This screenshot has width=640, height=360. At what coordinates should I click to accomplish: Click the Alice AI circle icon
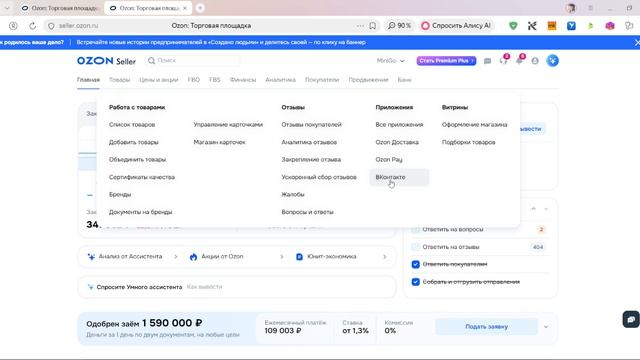[x=425, y=26]
